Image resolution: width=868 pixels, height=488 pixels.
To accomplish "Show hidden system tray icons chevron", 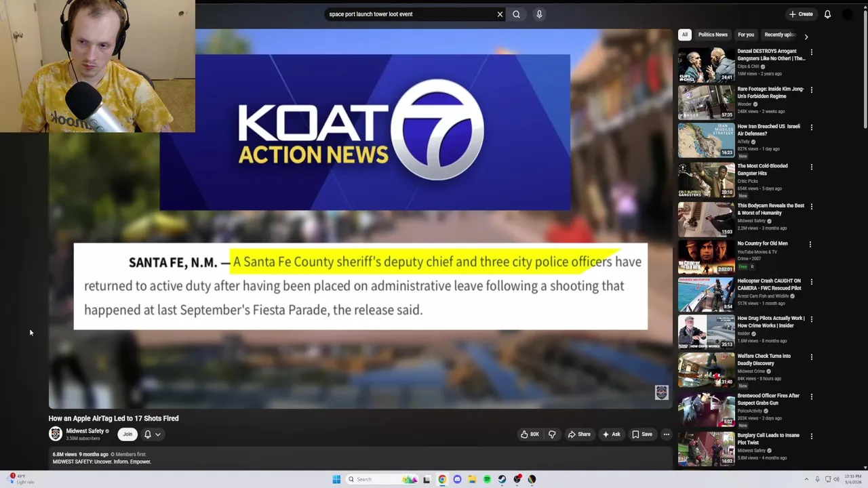I will pos(806,480).
